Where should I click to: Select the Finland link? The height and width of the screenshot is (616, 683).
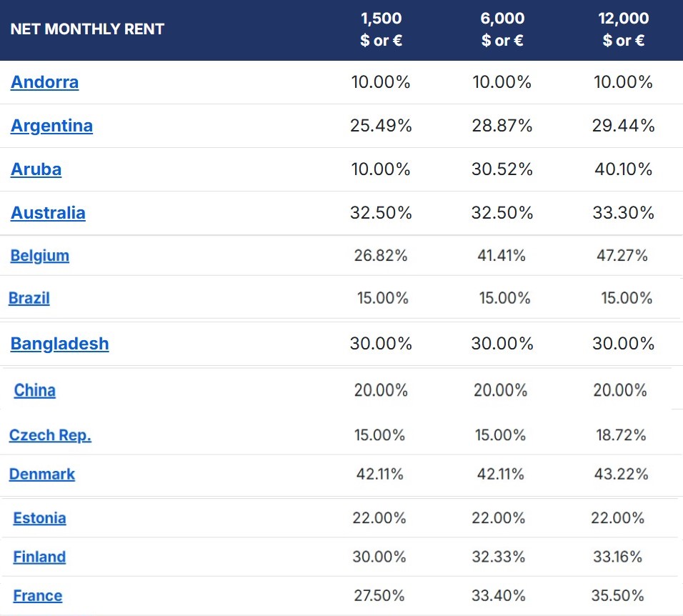(x=39, y=557)
